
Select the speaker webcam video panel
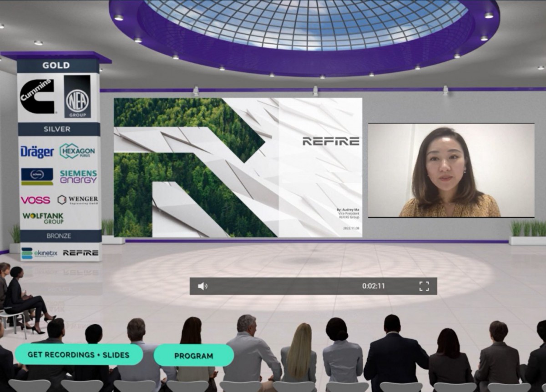(451, 170)
